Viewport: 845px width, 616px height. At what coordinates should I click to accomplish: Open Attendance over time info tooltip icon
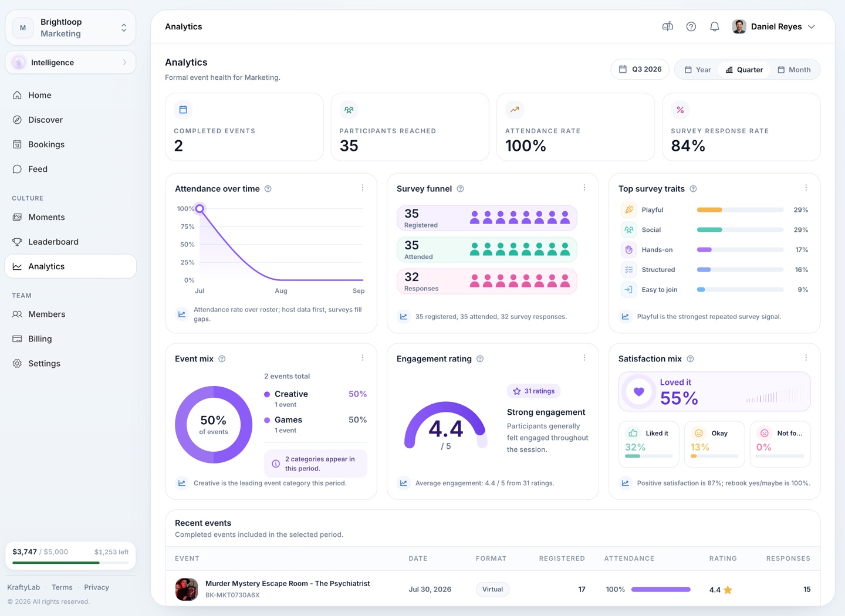pos(268,189)
